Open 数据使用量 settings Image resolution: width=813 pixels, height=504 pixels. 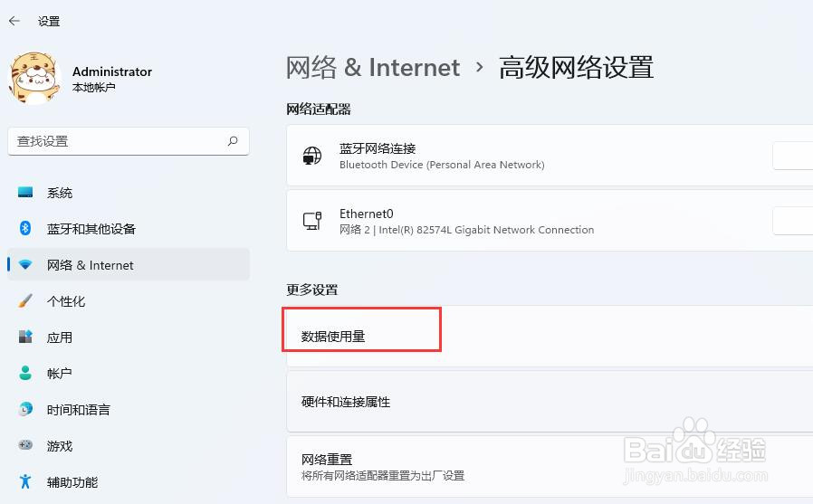pos(334,337)
